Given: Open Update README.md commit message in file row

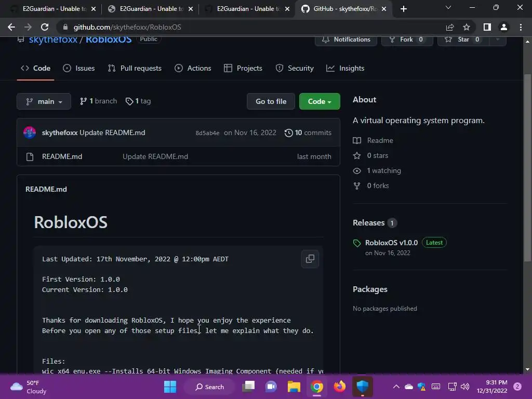Looking at the screenshot, I should pos(155,156).
